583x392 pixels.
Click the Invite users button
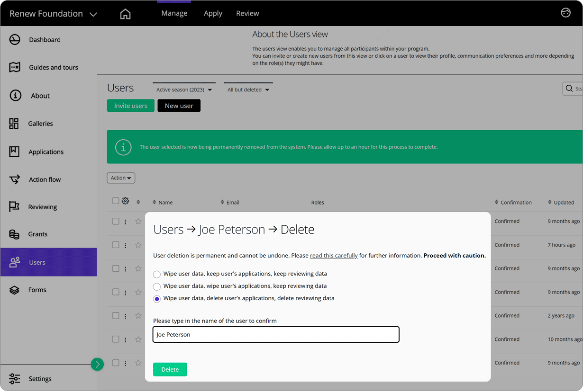point(130,105)
